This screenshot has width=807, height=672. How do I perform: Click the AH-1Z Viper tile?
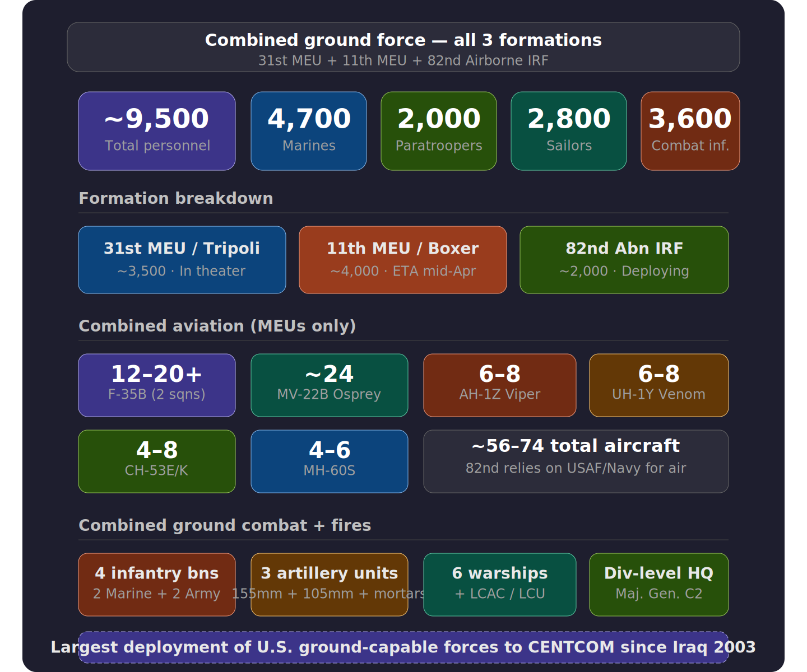click(500, 385)
